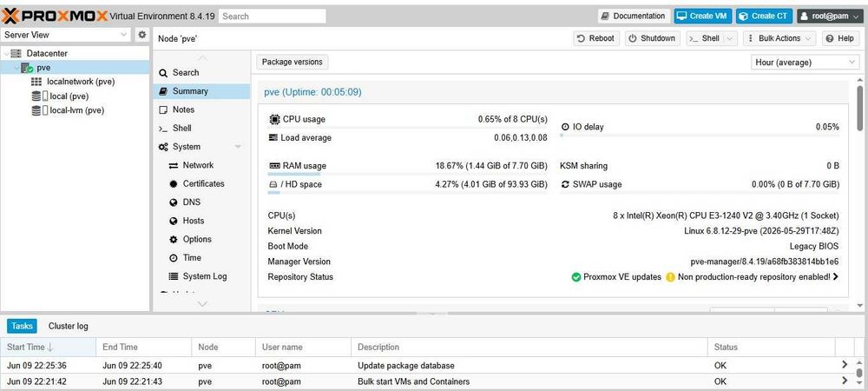This screenshot has height=391, width=868.
Task: Click the System Log list icon
Action: 174,276
